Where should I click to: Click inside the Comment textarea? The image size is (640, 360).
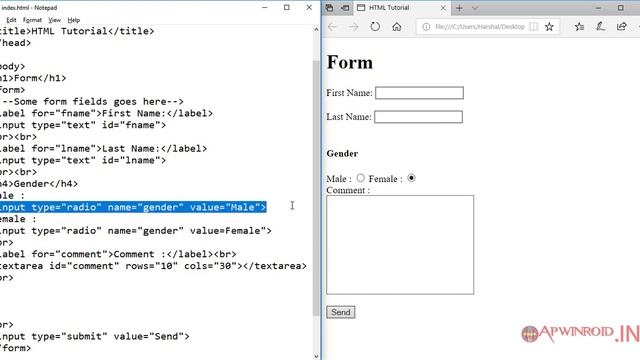click(x=400, y=244)
